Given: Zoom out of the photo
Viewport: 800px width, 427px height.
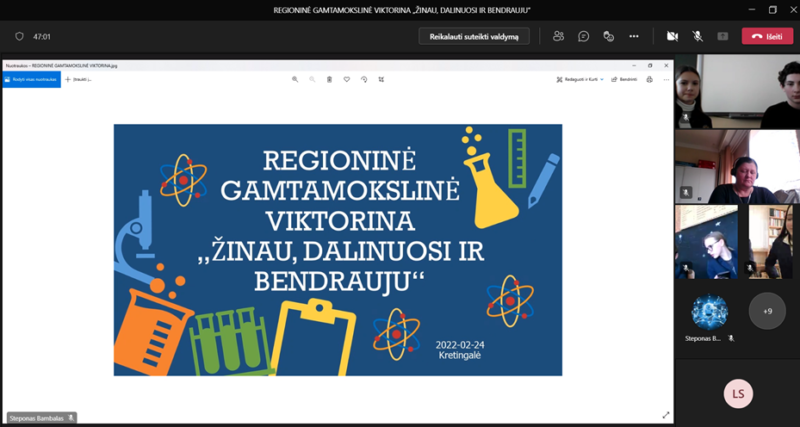Looking at the screenshot, I should (x=312, y=80).
